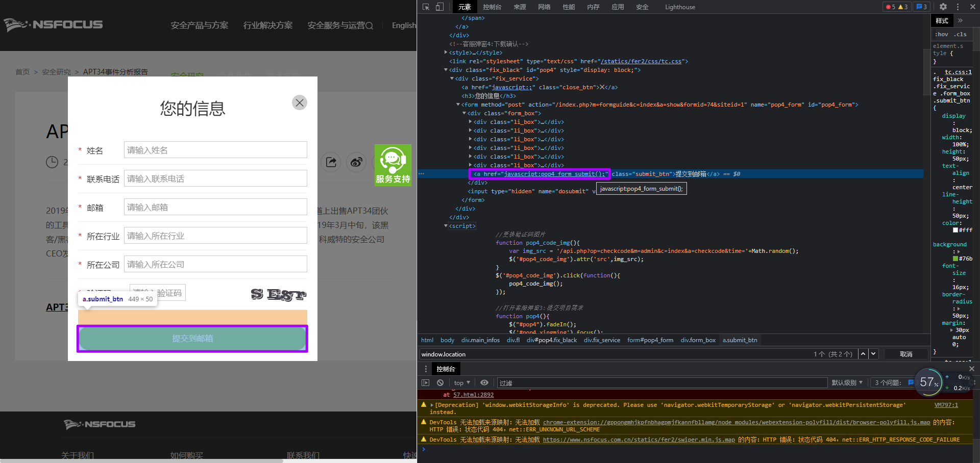
Task: Click 取消 to cancel the search
Action: [906, 354]
